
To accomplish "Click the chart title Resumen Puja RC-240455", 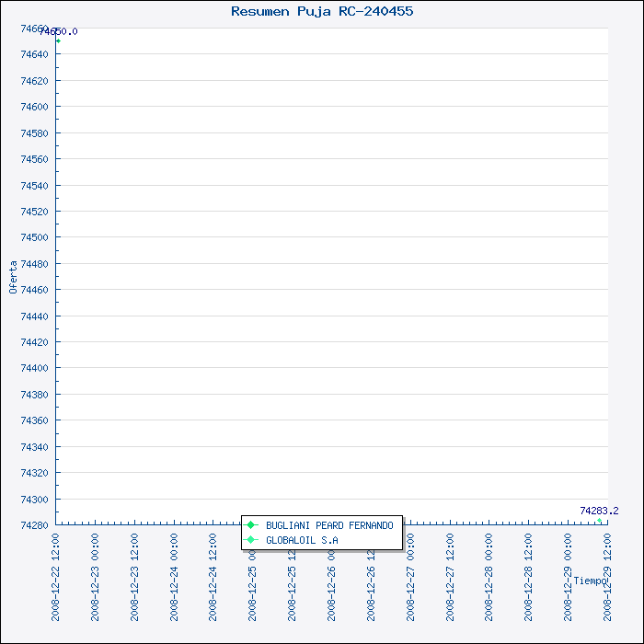I will click(x=322, y=11).
